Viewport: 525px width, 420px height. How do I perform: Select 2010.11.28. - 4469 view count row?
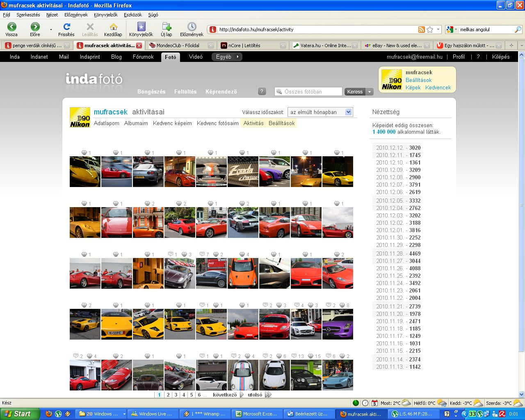(x=398, y=253)
